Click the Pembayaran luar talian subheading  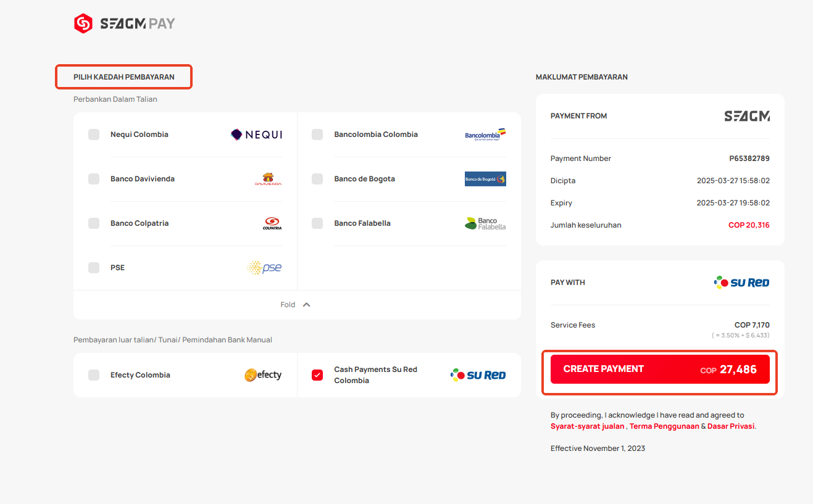173,340
